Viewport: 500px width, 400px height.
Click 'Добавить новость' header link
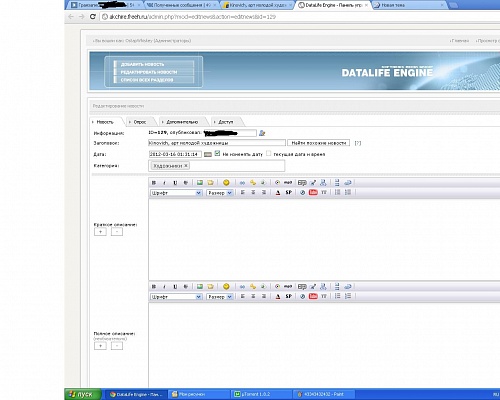click(142, 64)
